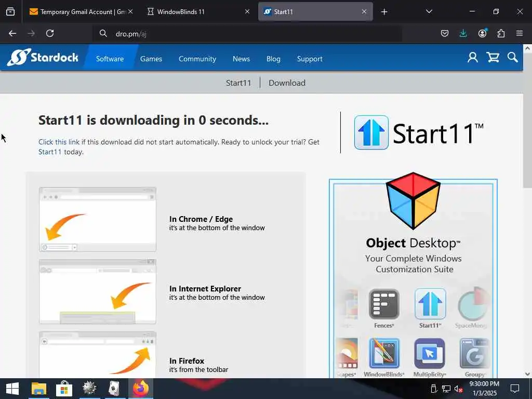Click 'Your Complete Windows Customization Suite' text

(413, 263)
